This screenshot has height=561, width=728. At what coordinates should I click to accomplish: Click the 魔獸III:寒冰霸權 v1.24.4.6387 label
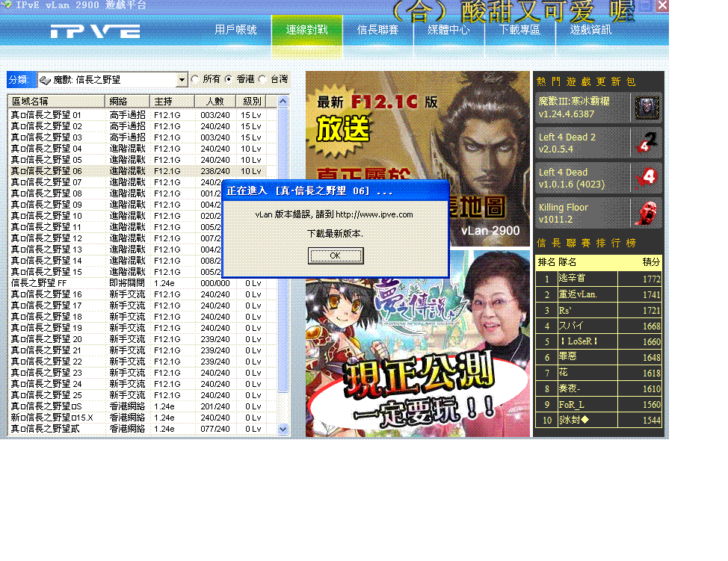point(574,108)
